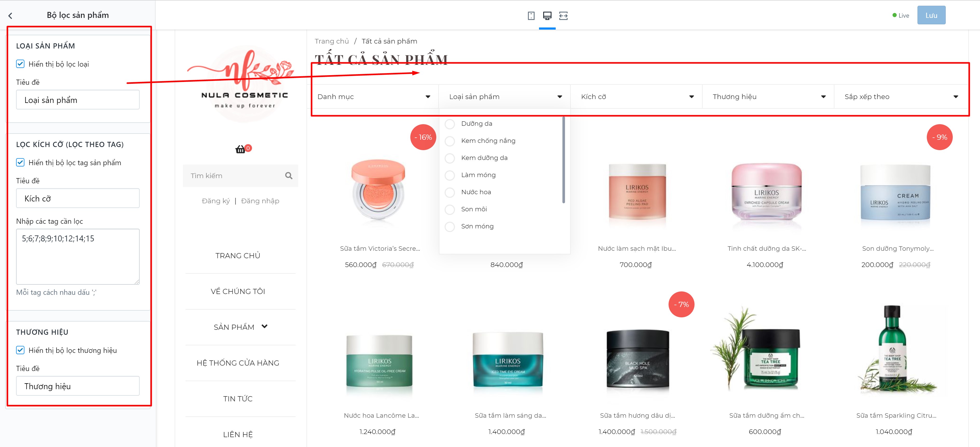Click the 'Thương hiệu' title input field
This screenshot has width=980, height=447.
[x=78, y=386]
